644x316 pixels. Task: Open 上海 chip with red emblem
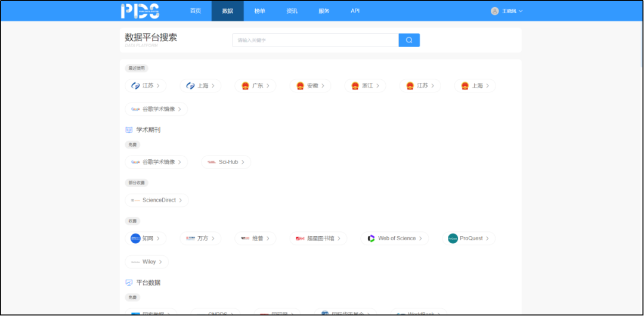pyautogui.click(x=475, y=86)
